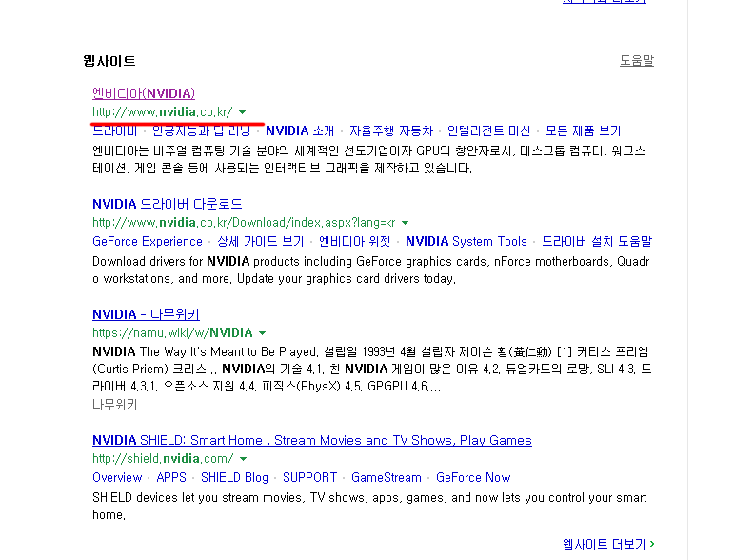The image size is (734, 560).
Task: Expand dropdown arrow next to www.nvidia.co.kr/
Action: [x=242, y=112]
